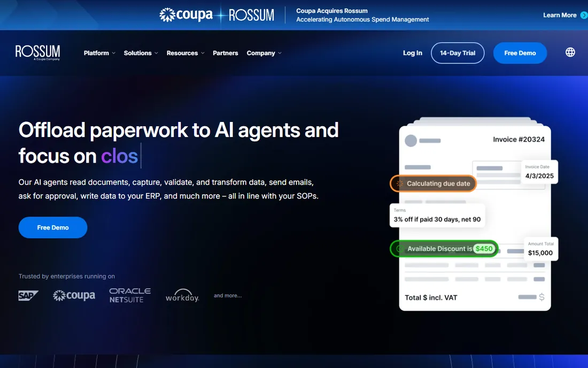The image size is (588, 368).
Task: Click the Learn More arrow icon
Action: (584, 15)
